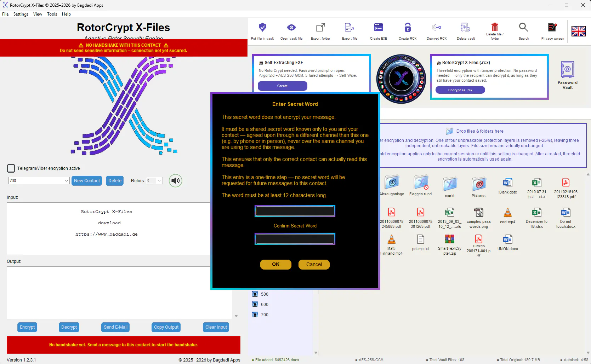Click the Encrypt as .rcx button
The image size is (591, 364).
[460, 90]
